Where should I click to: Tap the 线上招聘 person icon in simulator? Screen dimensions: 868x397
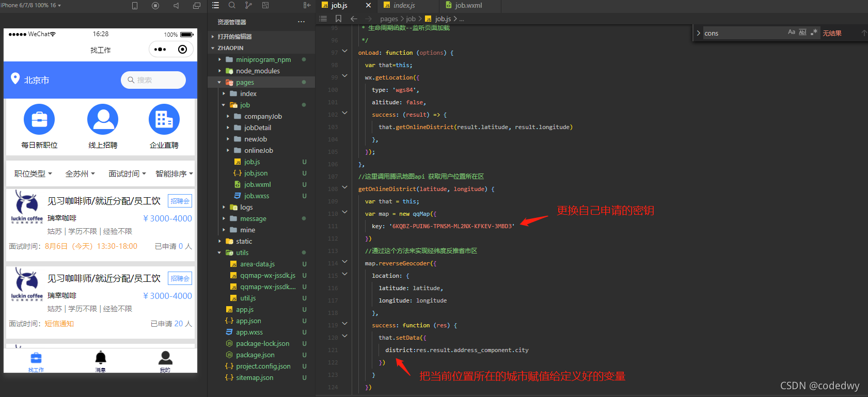103,119
